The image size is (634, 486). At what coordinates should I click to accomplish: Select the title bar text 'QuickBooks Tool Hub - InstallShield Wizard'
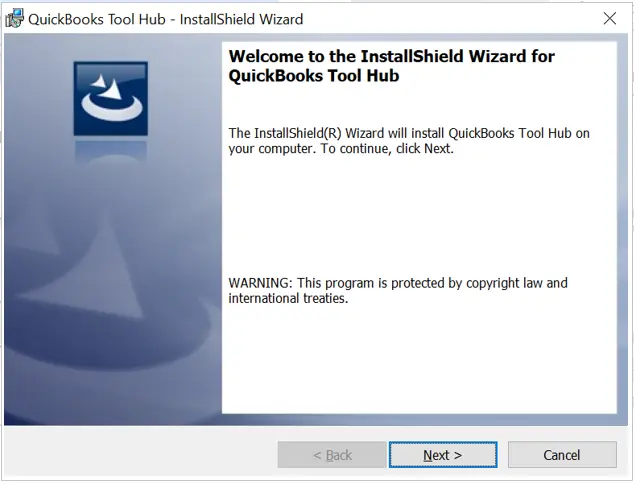166,19
